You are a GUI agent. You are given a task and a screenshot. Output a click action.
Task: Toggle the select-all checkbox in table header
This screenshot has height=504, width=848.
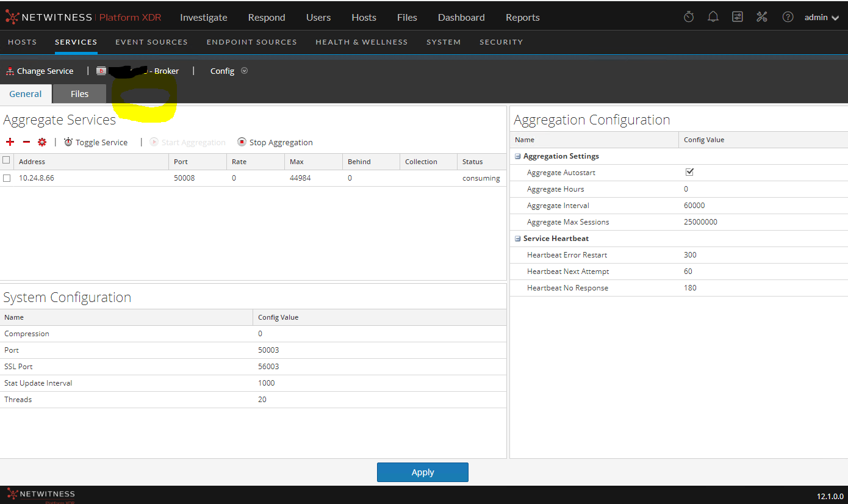(7, 160)
